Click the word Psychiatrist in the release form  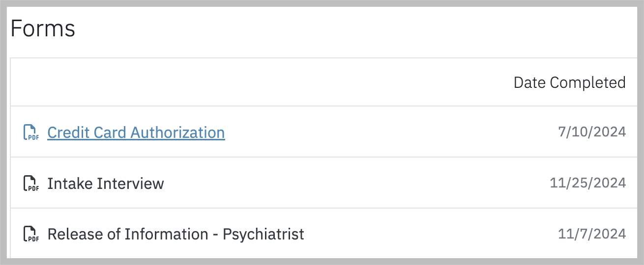pos(263,234)
